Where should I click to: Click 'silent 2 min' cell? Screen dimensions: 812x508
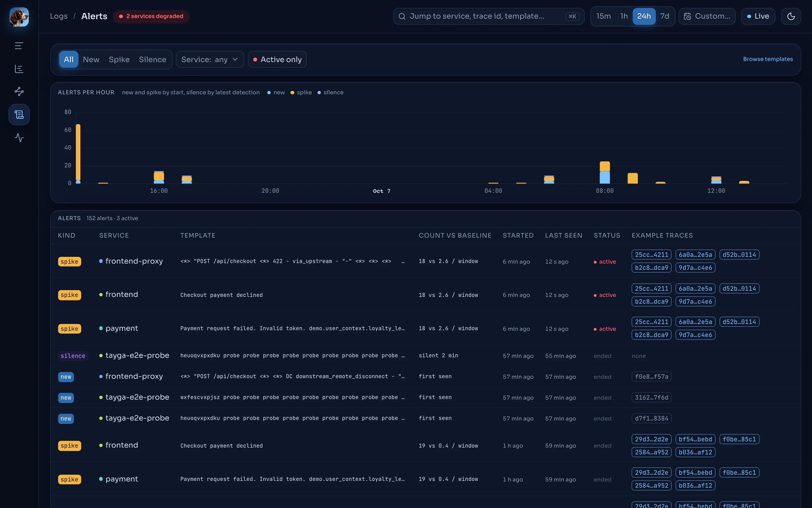click(x=438, y=356)
